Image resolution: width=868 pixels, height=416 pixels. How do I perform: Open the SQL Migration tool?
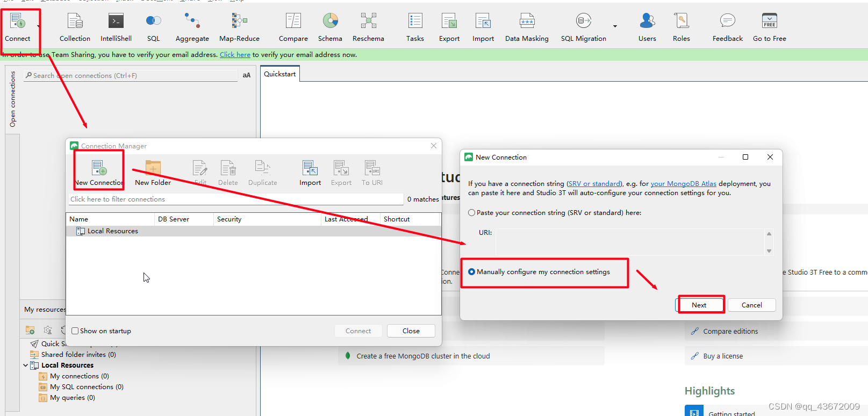[x=584, y=28]
